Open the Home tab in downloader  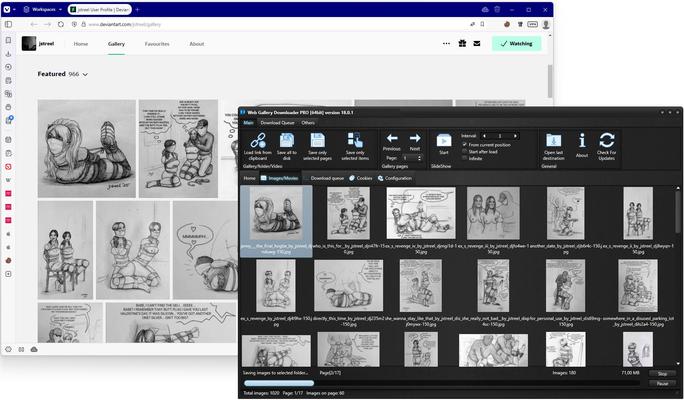[x=250, y=178]
